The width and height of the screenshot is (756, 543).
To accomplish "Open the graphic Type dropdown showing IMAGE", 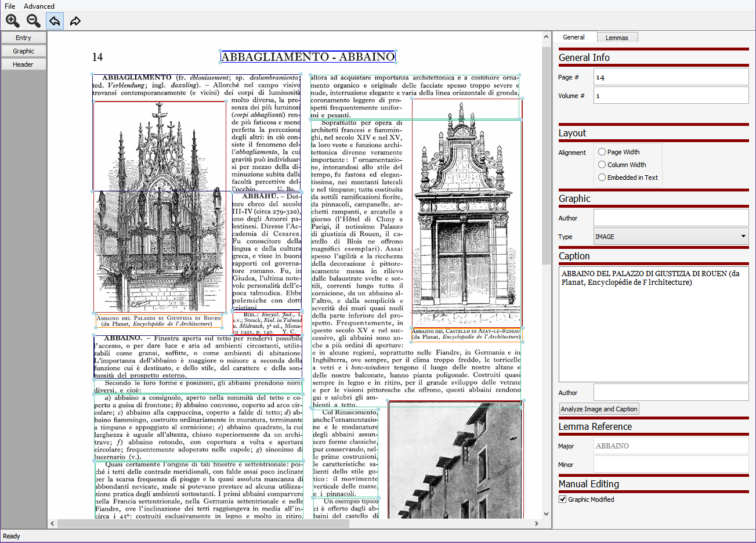I will pyautogui.click(x=671, y=237).
